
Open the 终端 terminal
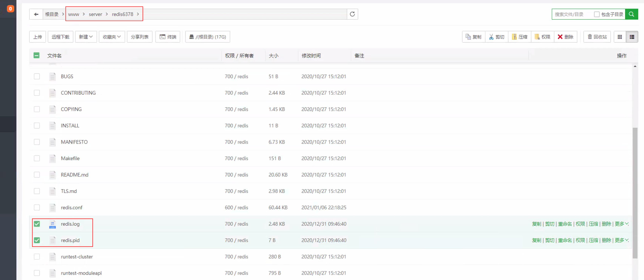point(168,37)
